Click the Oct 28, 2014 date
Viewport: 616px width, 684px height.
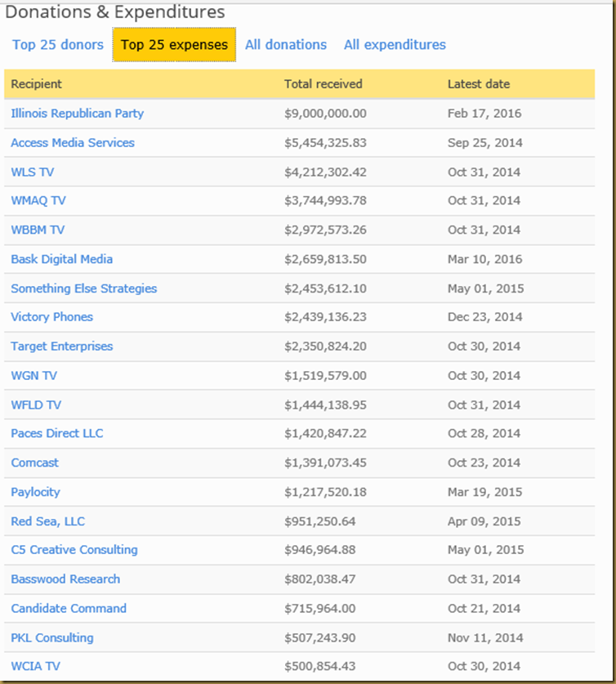[x=484, y=433]
